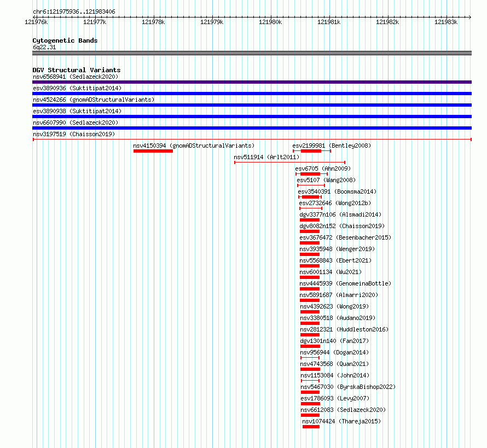This screenshot has height=448, width=487.
Task: Click the Cytogenetic Bands track title
Action: pos(65,40)
